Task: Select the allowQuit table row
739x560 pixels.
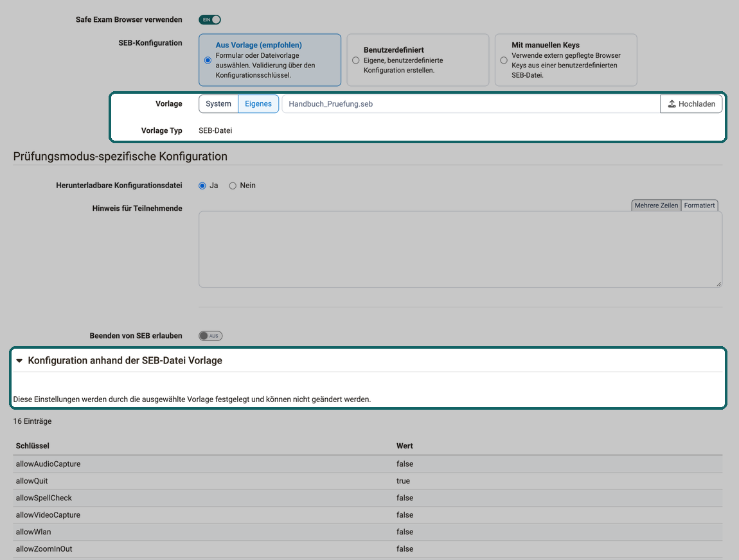Action: point(368,481)
